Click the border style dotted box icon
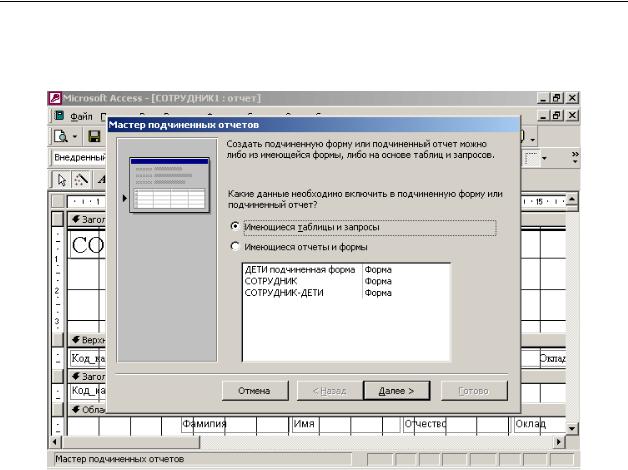Screen dimensions: 628x470 pyautogui.click(x=532, y=158)
